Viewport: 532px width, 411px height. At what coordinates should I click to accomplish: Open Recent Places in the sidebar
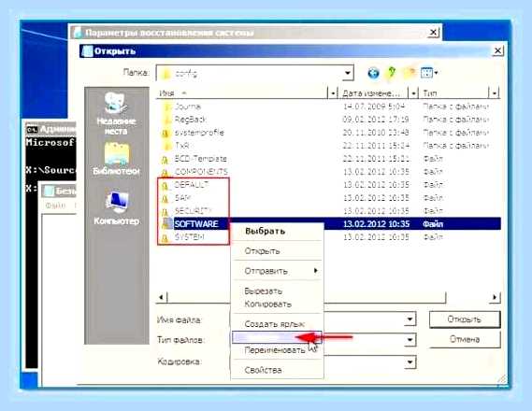point(116,113)
